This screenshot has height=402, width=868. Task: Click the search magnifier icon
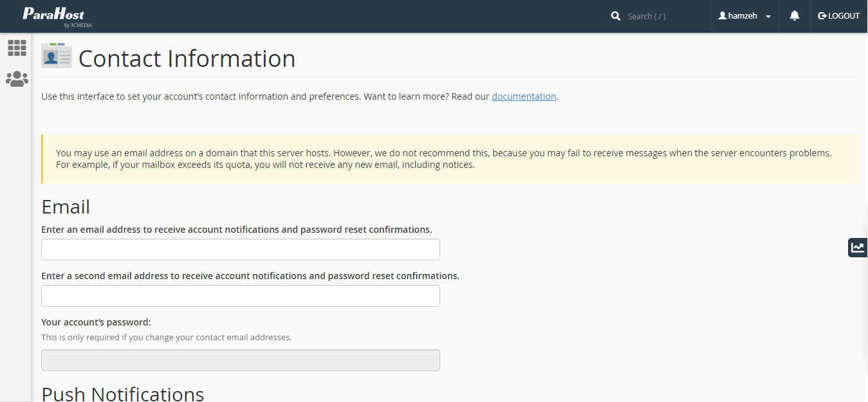[616, 16]
